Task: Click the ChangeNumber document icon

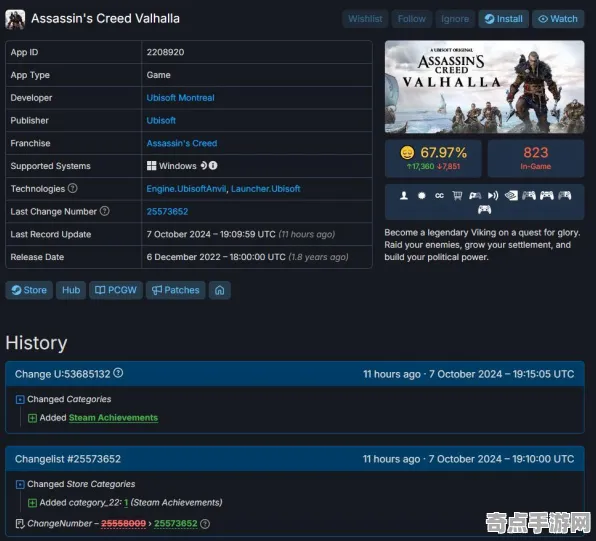Action: coord(20,524)
